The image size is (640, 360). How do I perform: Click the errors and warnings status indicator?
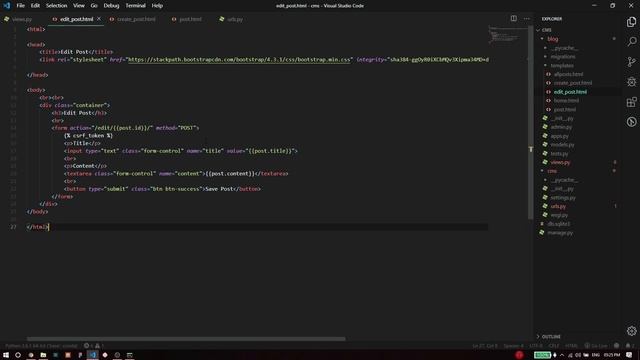[x=94, y=346]
